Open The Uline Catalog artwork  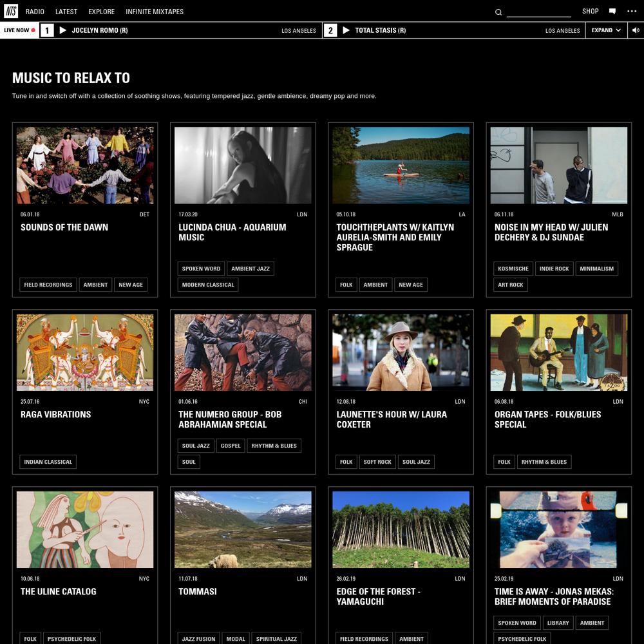tap(85, 529)
